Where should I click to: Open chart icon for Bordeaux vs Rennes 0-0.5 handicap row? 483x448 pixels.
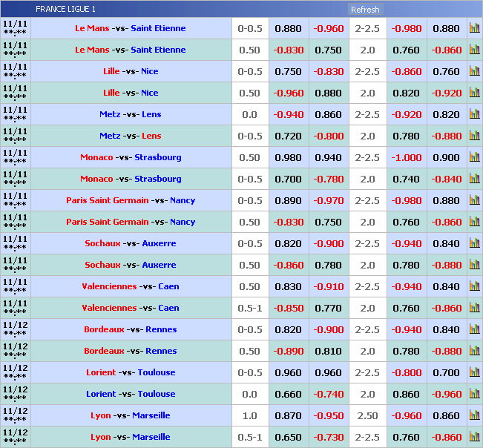coord(475,330)
